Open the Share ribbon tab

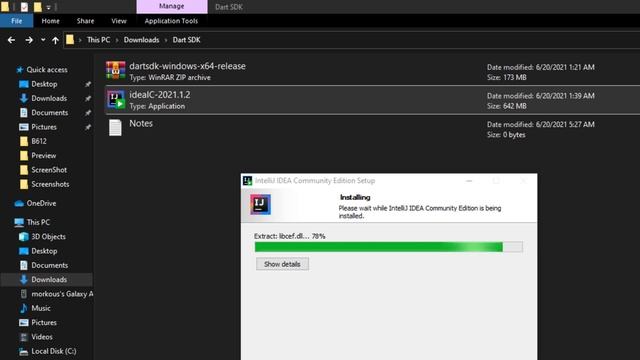[x=85, y=21]
